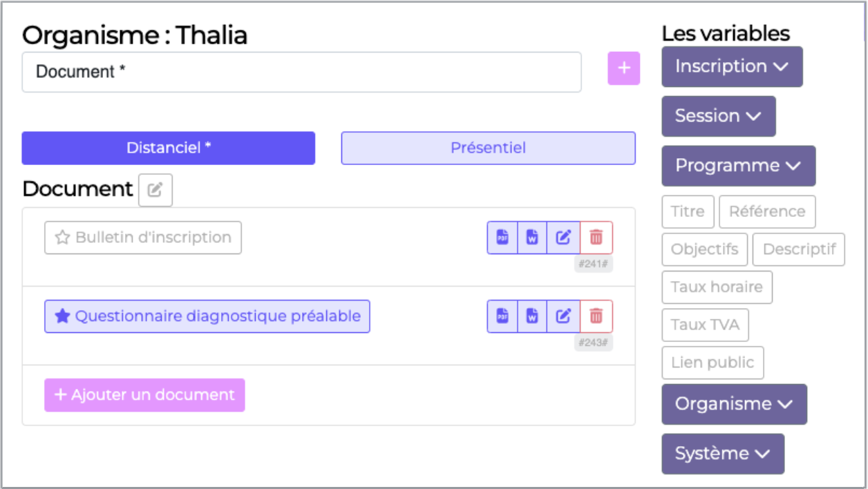Insert the Taux horaire variable
Screen dimensions: 868x489
pyautogui.click(x=717, y=287)
